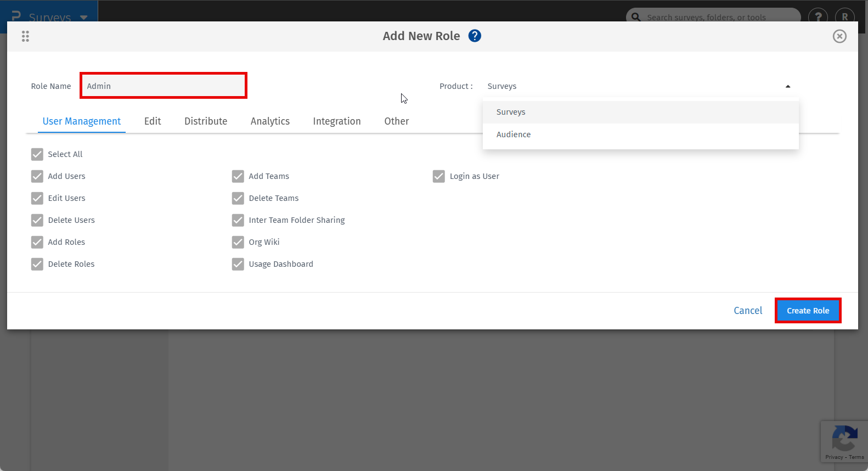Click the drag handle dots icon in dialog header
868x471 pixels.
(x=25, y=36)
